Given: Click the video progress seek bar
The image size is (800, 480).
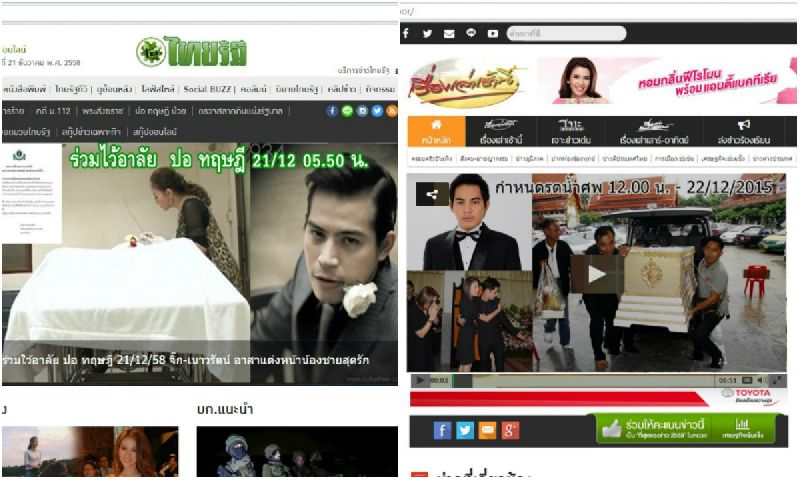Looking at the screenshot, I should tap(583, 381).
